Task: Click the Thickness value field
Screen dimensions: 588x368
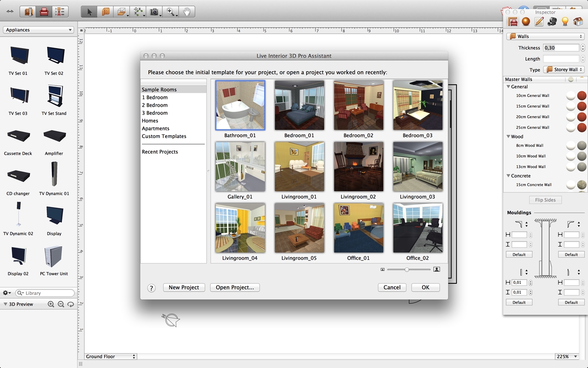Action: 561,47
